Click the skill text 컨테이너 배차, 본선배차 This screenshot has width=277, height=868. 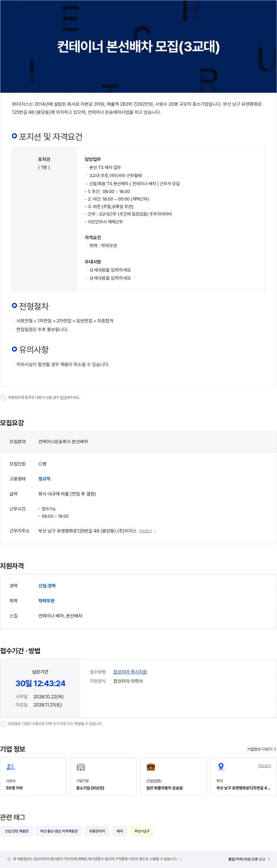(60, 616)
